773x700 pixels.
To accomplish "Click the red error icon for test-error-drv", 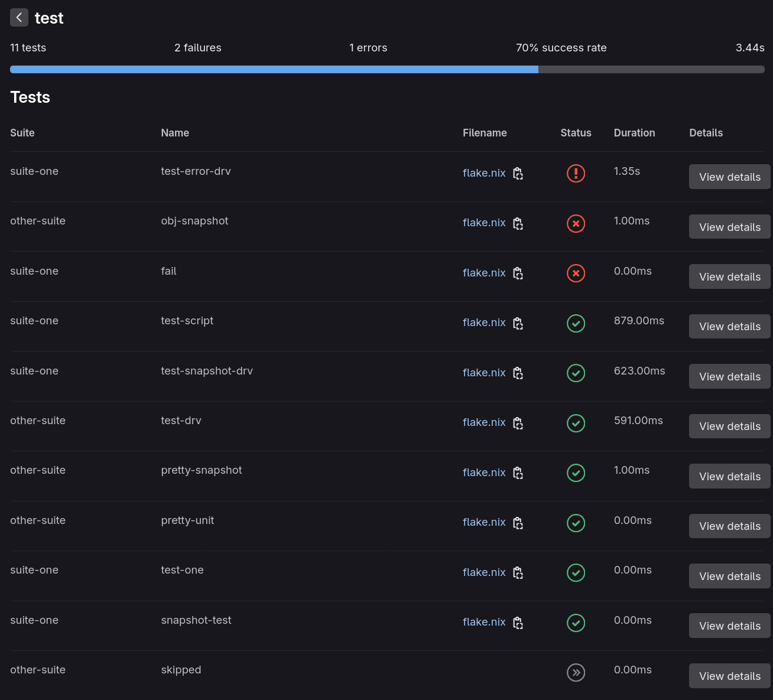I will click(576, 173).
